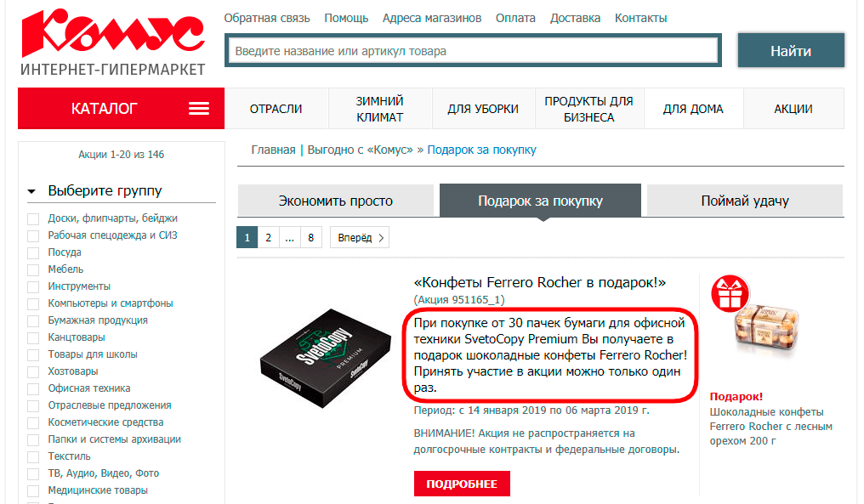The height and width of the screenshot is (504, 864).
Task: Switch to the Поймай удачу tab
Action: coord(744,201)
